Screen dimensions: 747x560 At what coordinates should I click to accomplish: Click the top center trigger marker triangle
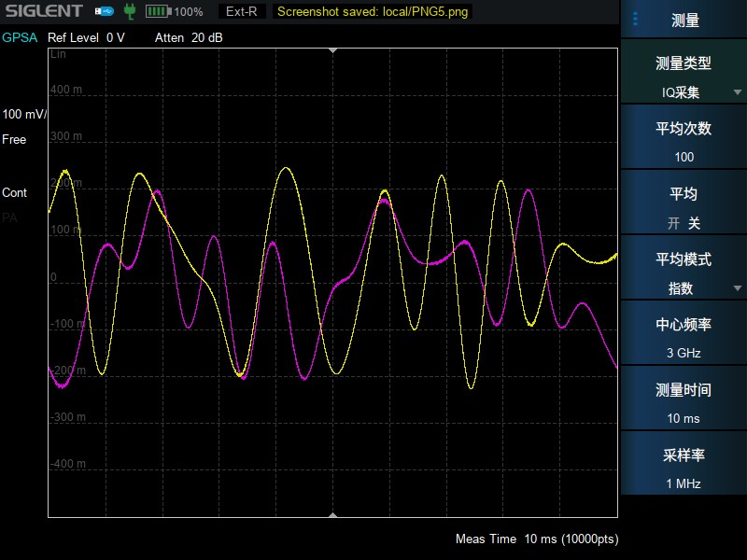pyautogui.click(x=332, y=51)
